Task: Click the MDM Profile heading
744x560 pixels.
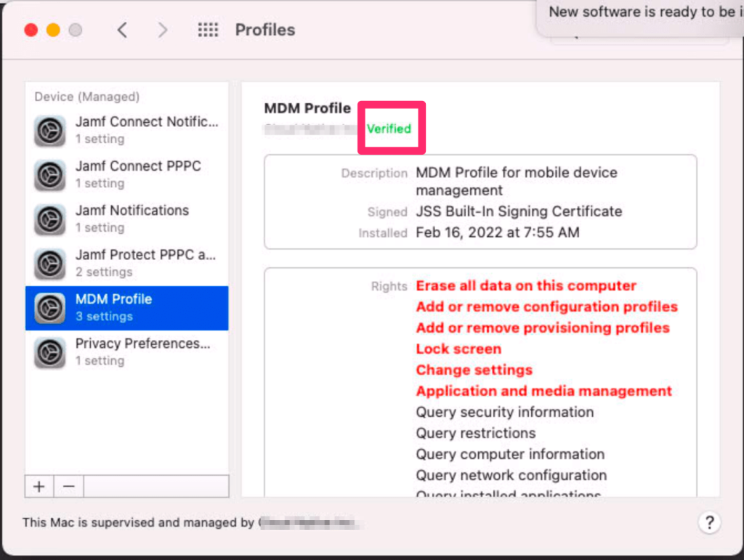Action: pos(307,108)
